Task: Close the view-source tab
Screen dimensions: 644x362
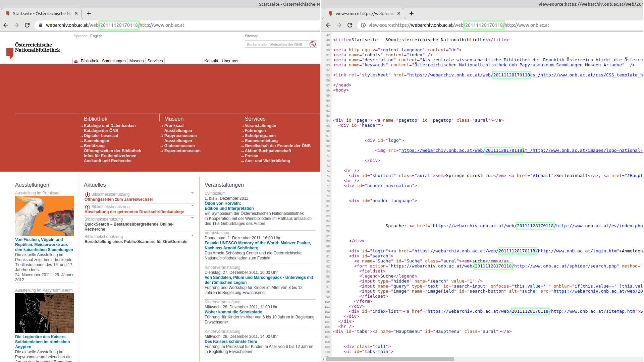Action: click(x=399, y=13)
